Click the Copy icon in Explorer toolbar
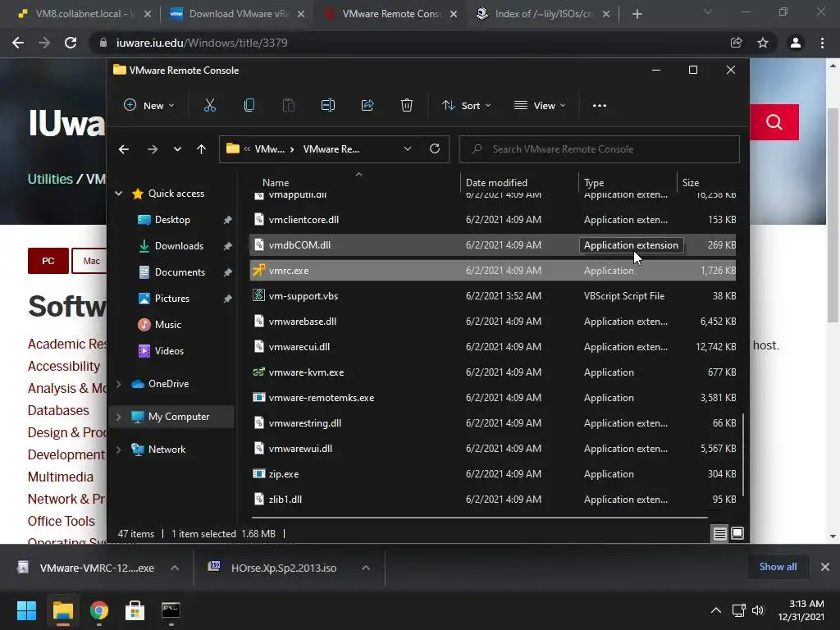 (x=249, y=106)
